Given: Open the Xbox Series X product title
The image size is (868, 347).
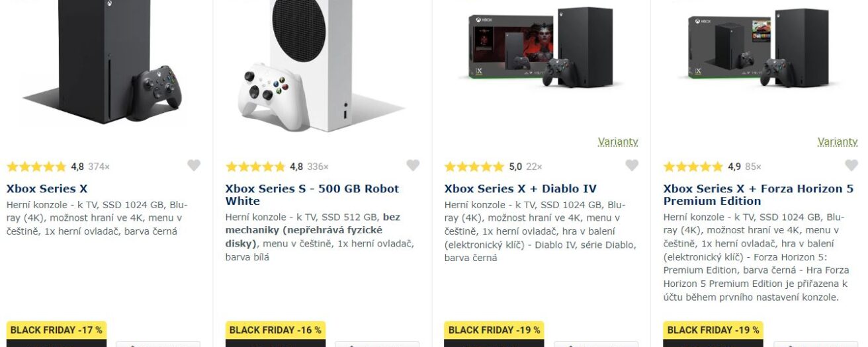Looking at the screenshot, I should point(47,189).
